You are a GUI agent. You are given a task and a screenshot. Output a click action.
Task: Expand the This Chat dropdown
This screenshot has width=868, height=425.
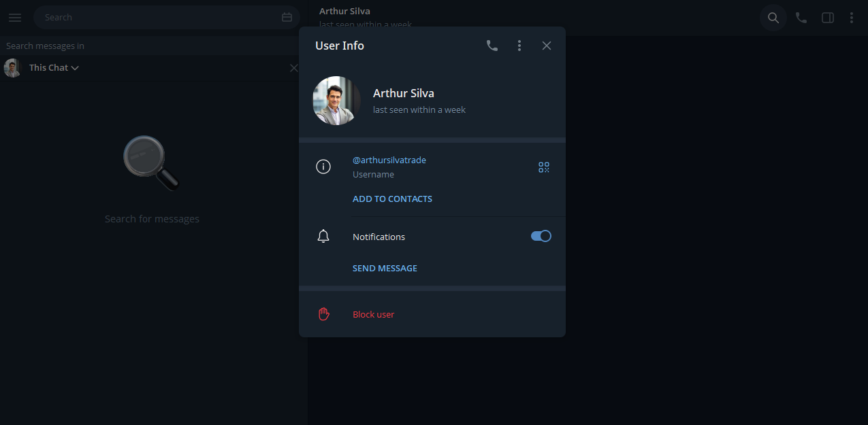[54, 68]
